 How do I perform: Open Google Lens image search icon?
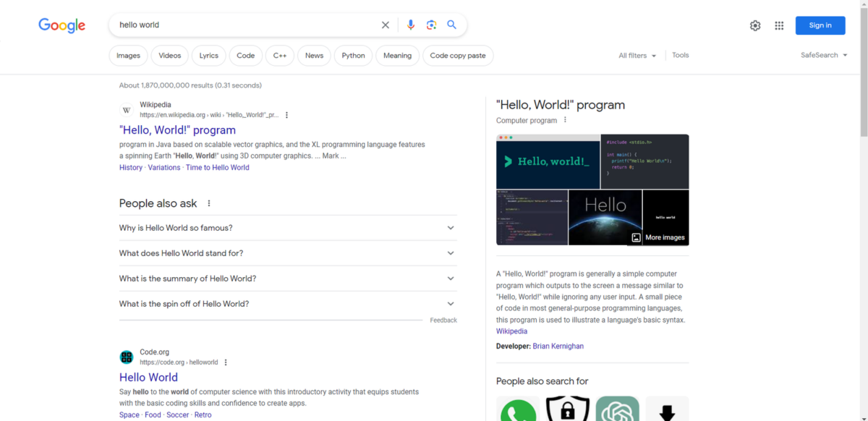click(431, 25)
